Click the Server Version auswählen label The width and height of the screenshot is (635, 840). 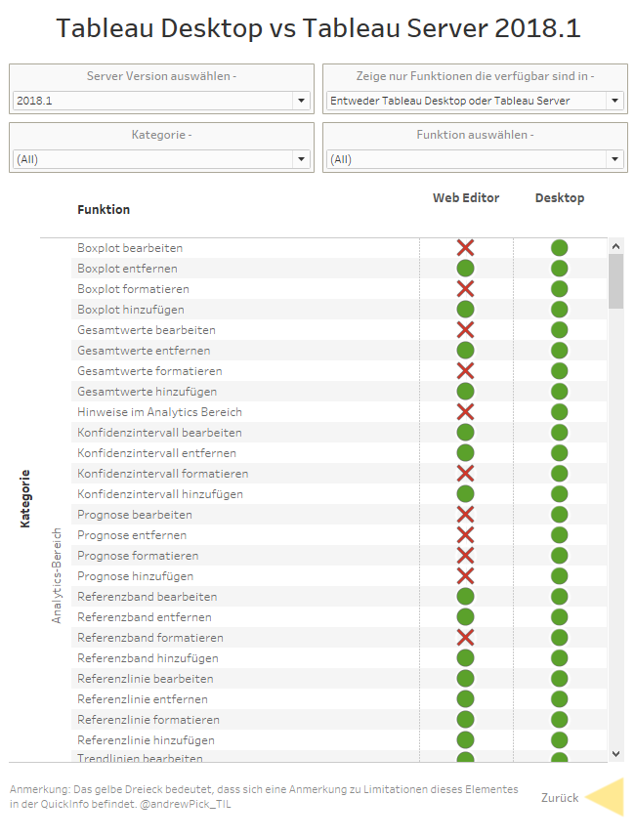[x=161, y=76]
